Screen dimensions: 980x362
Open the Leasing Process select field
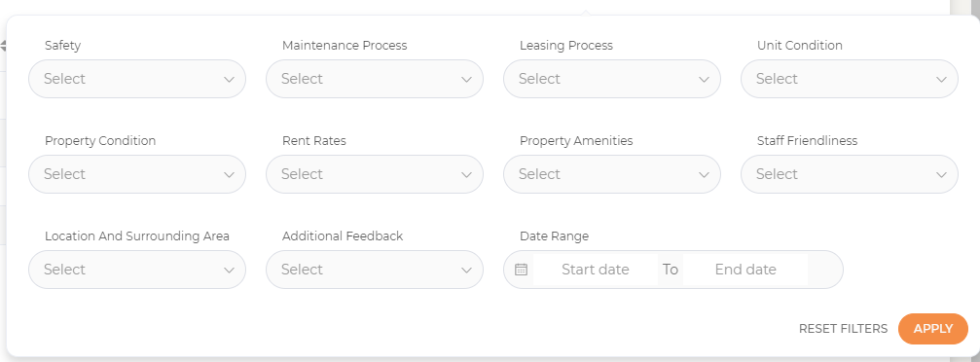tap(612, 79)
